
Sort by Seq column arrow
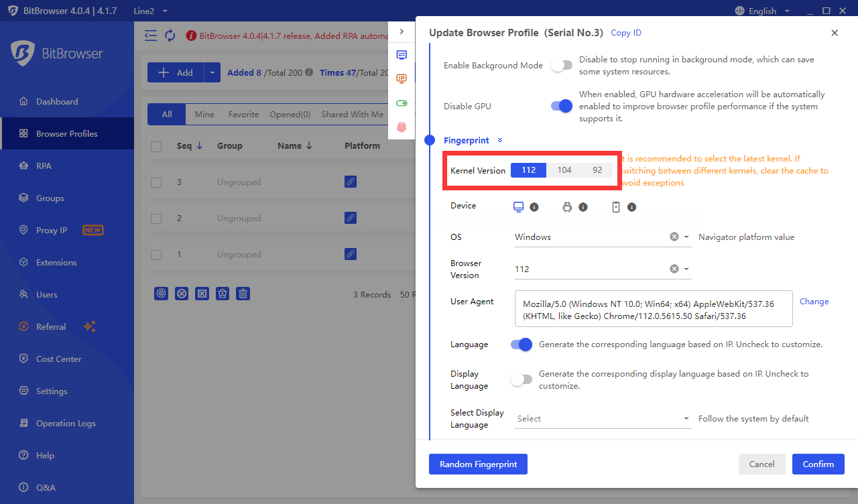click(200, 145)
